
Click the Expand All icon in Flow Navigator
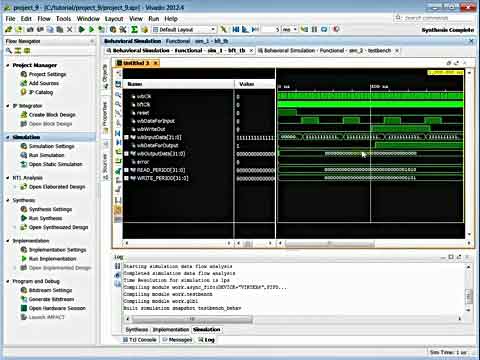click(27, 51)
